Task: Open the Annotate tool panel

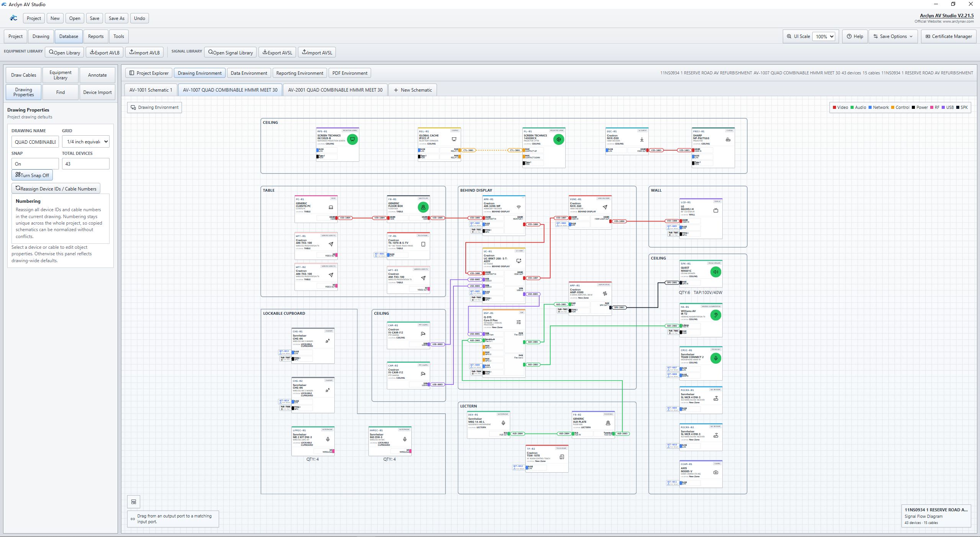Action: [97, 75]
